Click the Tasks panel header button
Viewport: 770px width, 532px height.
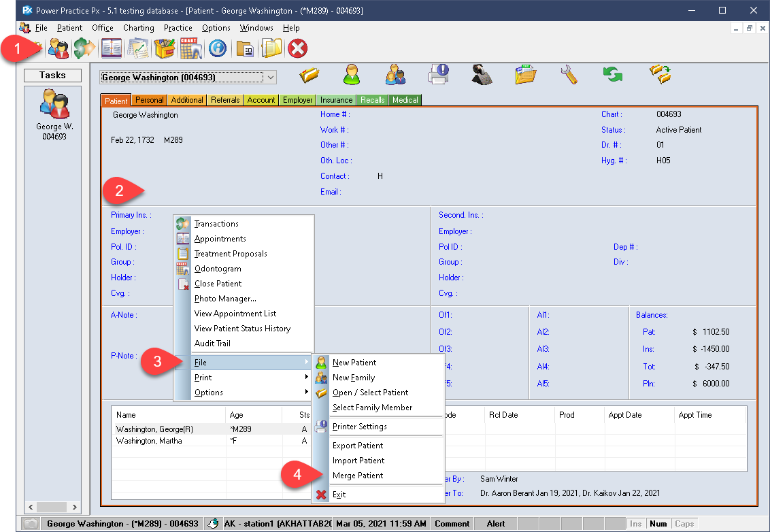tap(52, 75)
